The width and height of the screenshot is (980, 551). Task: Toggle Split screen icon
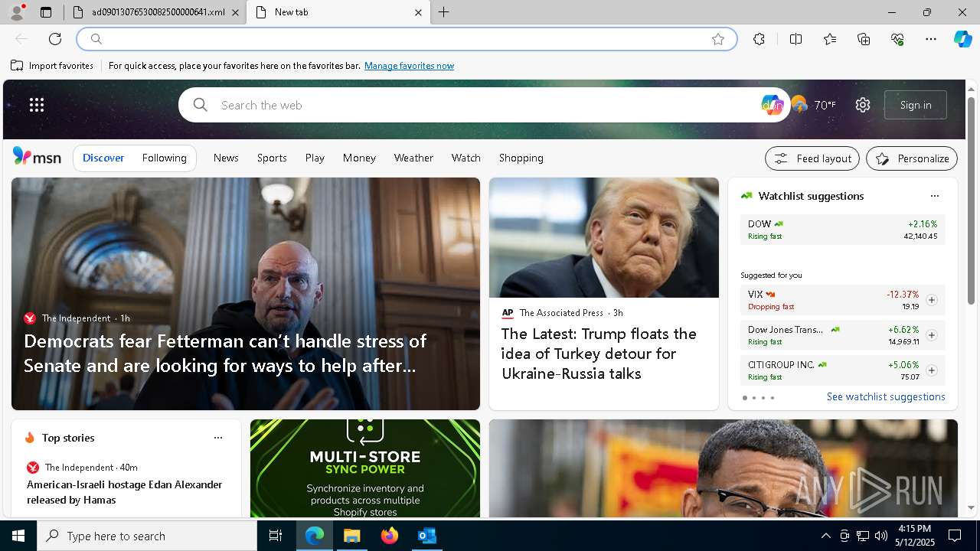(795, 39)
